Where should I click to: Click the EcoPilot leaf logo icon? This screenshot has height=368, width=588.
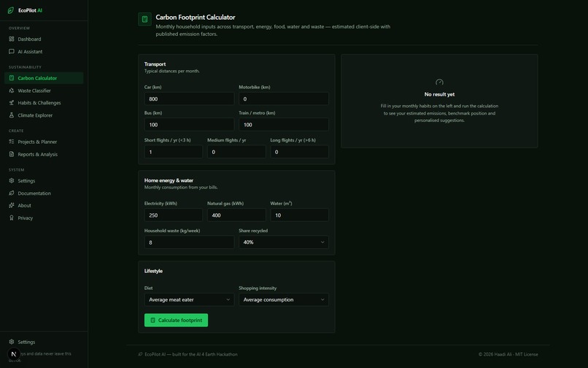[11, 10]
